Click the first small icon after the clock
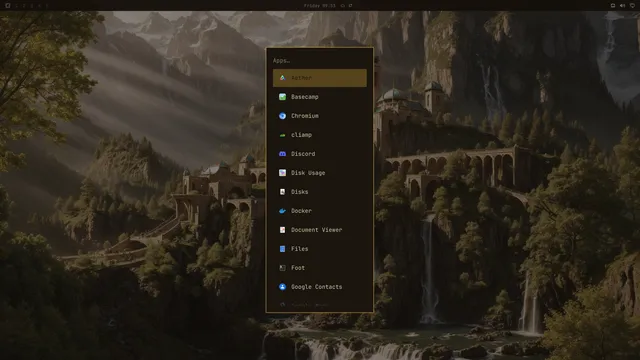 (x=343, y=6)
